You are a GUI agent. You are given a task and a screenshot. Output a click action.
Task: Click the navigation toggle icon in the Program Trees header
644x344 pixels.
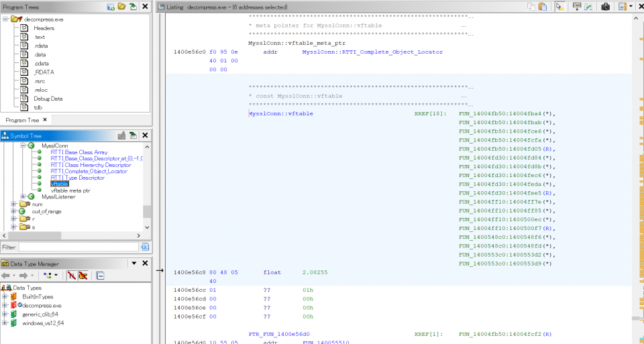click(x=133, y=7)
